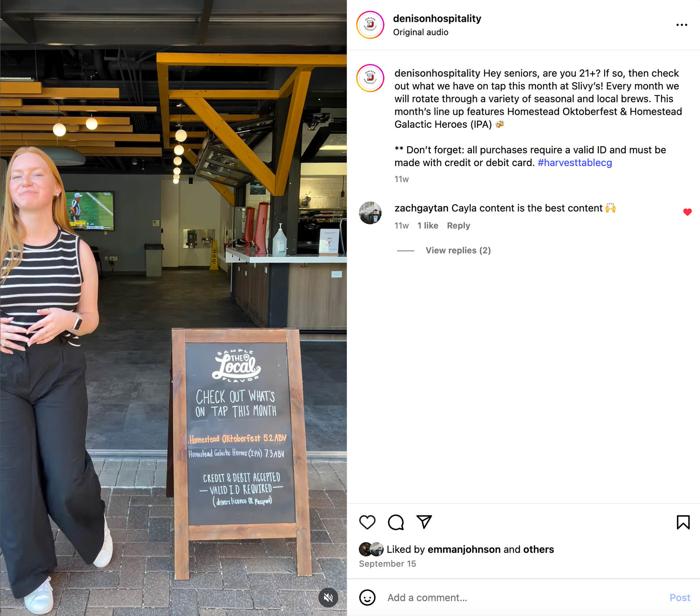
Task: Share the post via paper plane icon
Action: tap(424, 522)
